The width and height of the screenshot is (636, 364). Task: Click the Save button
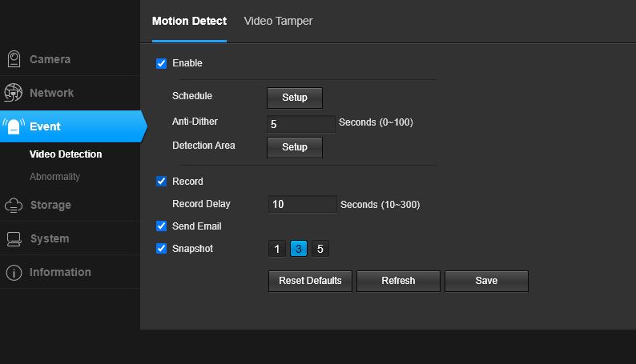[x=486, y=281]
